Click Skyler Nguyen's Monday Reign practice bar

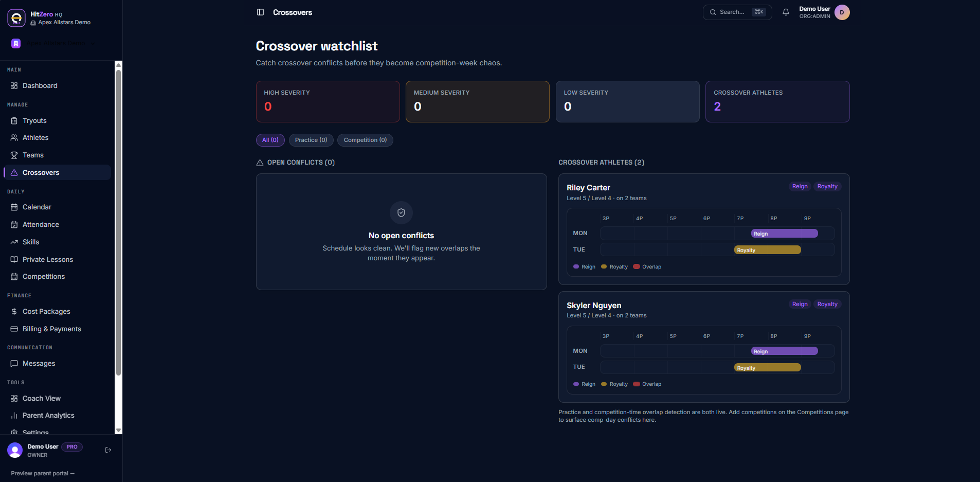[784, 351]
